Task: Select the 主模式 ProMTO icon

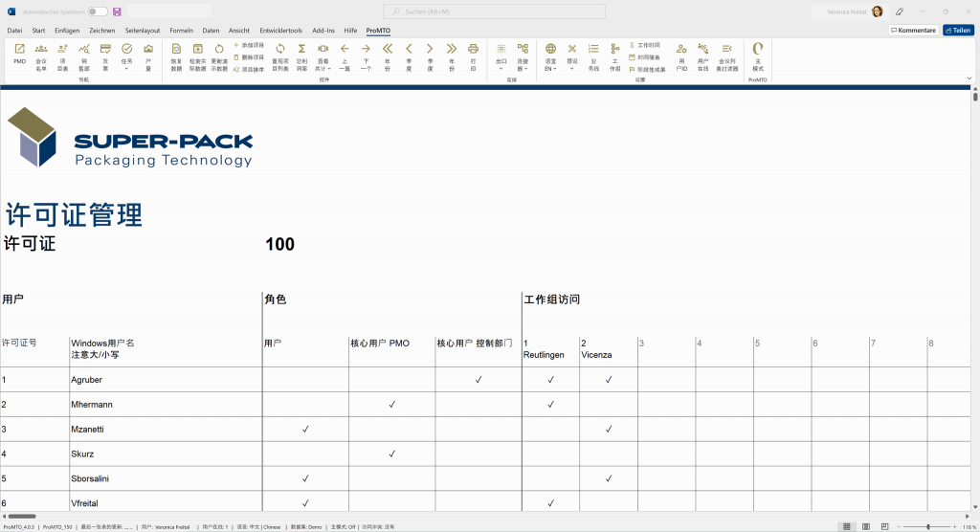Action: (758, 54)
